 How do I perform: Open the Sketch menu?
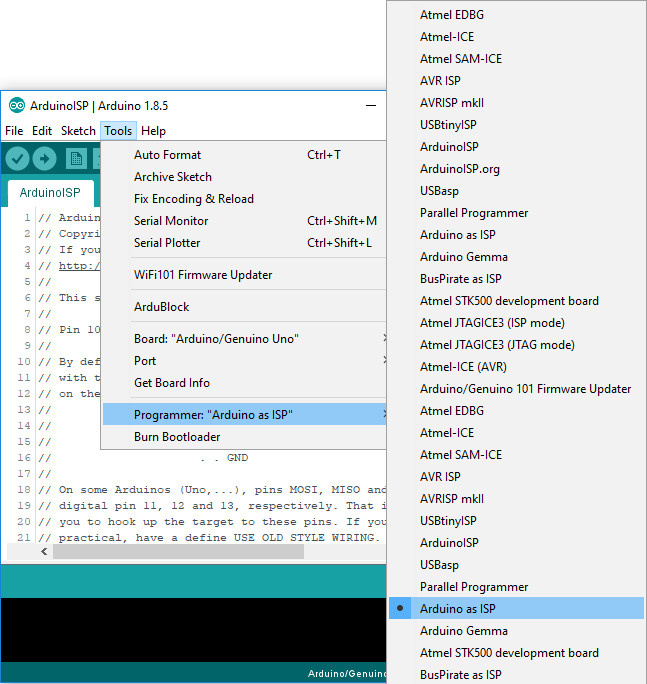tap(78, 131)
